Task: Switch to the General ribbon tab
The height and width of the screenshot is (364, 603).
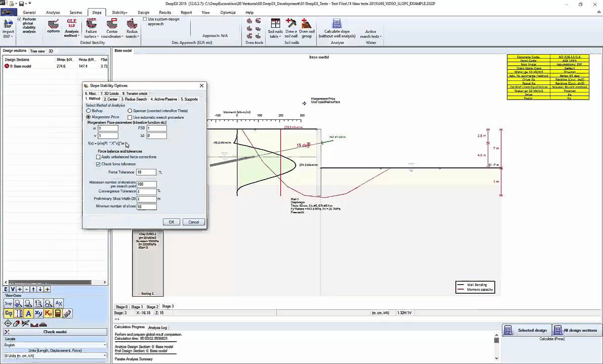Action: [x=29, y=12]
